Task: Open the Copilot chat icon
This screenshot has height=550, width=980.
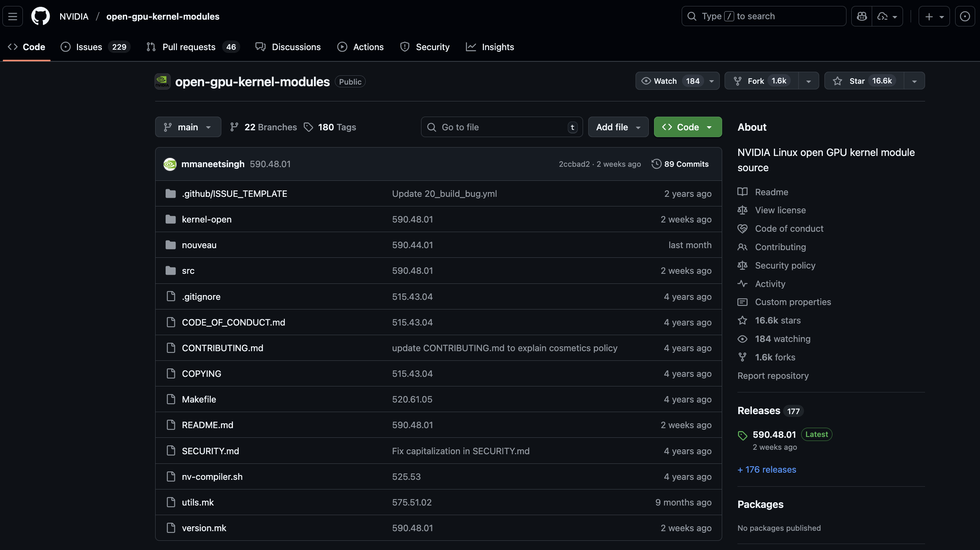Action: pos(862,16)
